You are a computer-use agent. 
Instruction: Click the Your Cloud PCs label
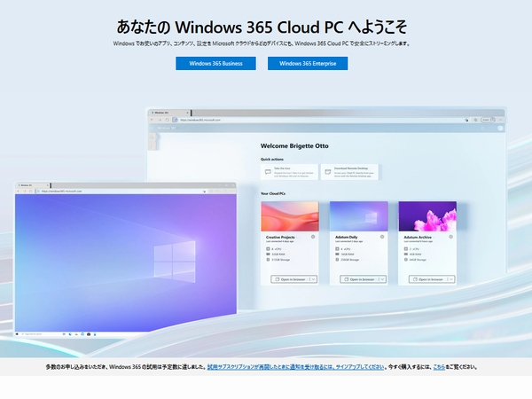(273, 193)
